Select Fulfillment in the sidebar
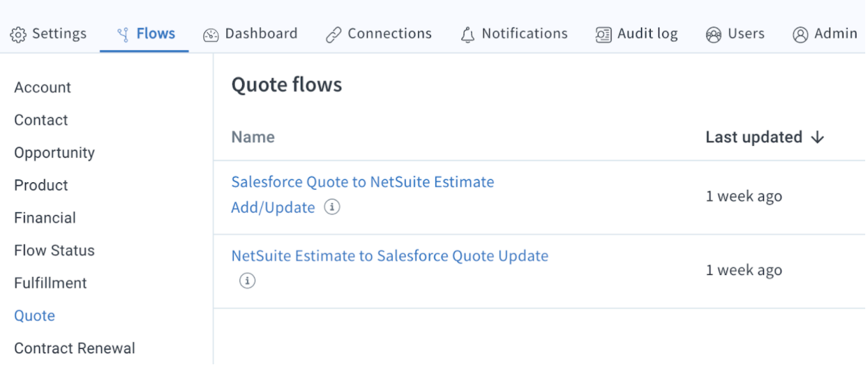This screenshot has width=868, height=388. [x=50, y=283]
